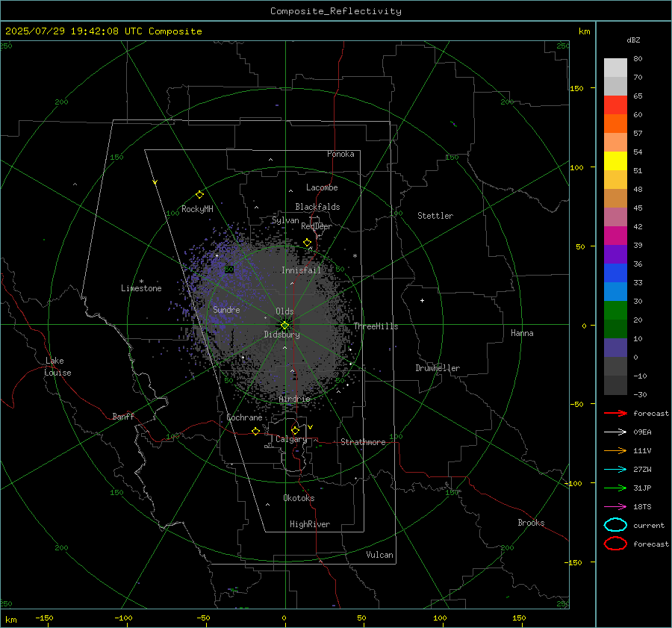672x628 pixels.
Task: Click the yellow diamond marker above RedDeer
Action: 307,243
